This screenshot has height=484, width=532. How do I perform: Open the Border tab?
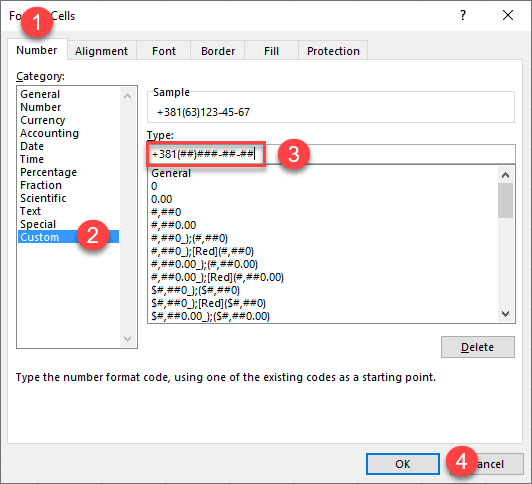pos(218,51)
